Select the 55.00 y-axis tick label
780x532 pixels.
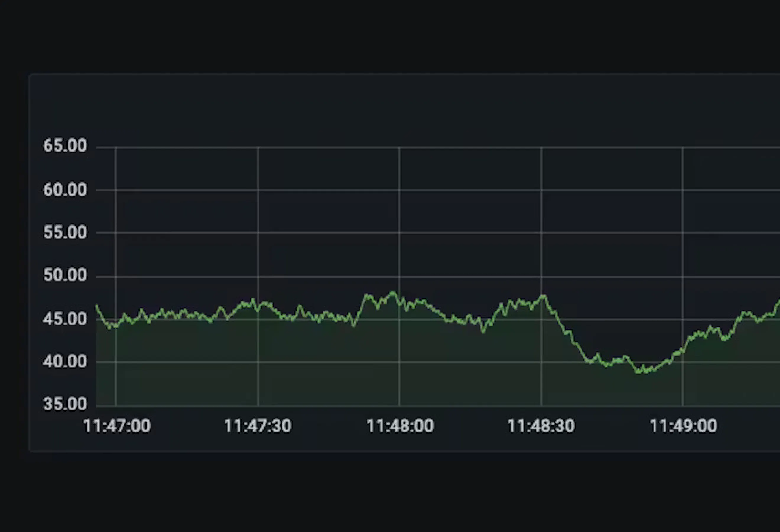(x=65, y=233)
